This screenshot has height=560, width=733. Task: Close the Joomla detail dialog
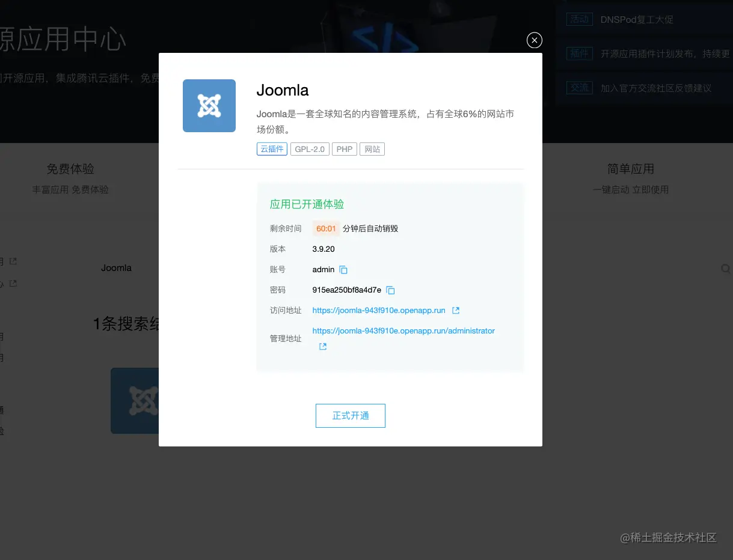[x=534, y=40]
